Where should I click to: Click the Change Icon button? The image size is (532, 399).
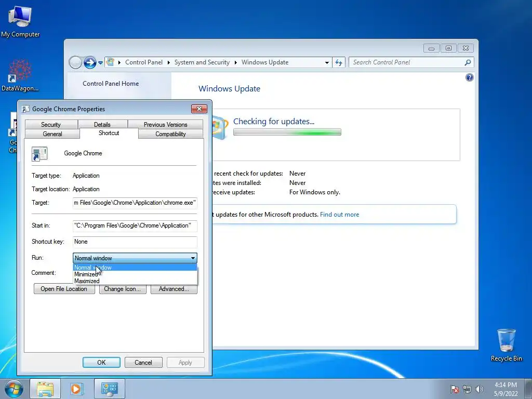123,289
